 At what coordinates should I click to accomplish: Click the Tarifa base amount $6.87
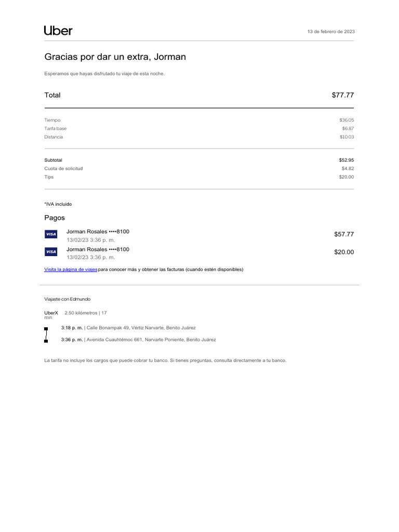click(348, 128)
